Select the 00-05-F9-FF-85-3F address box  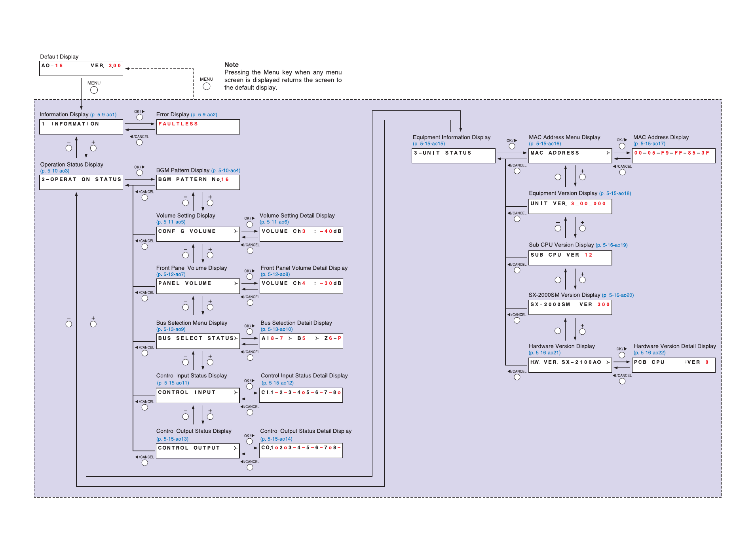pyautogui.click(x=674, y=156)
